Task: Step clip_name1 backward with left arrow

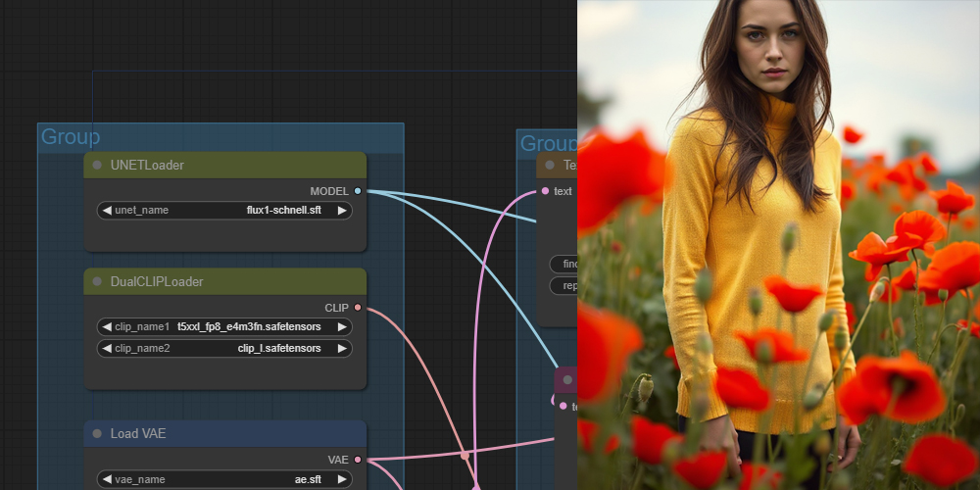Action: 107,327
